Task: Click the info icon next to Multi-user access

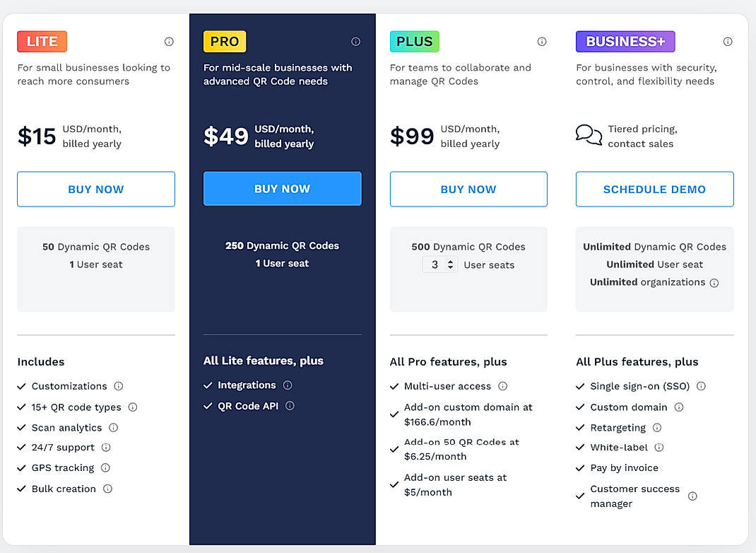Action: coord(502,387)
